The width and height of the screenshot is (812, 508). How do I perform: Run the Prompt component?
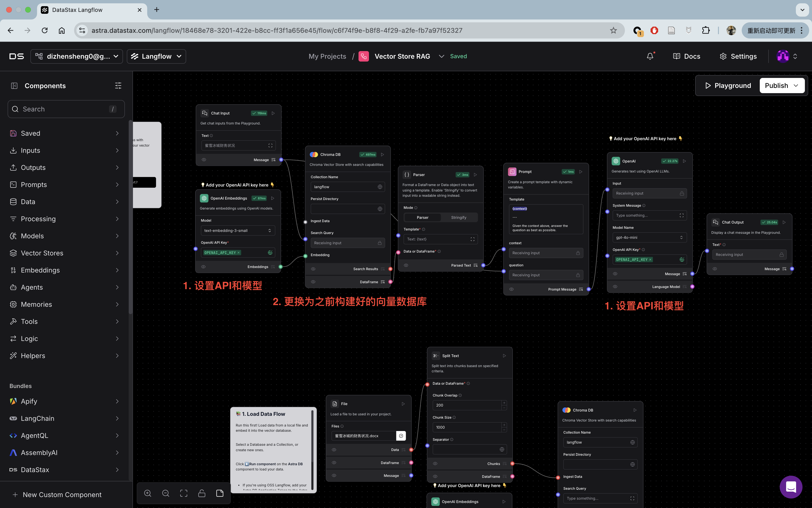pyautogui.click(x=581, y=172)
